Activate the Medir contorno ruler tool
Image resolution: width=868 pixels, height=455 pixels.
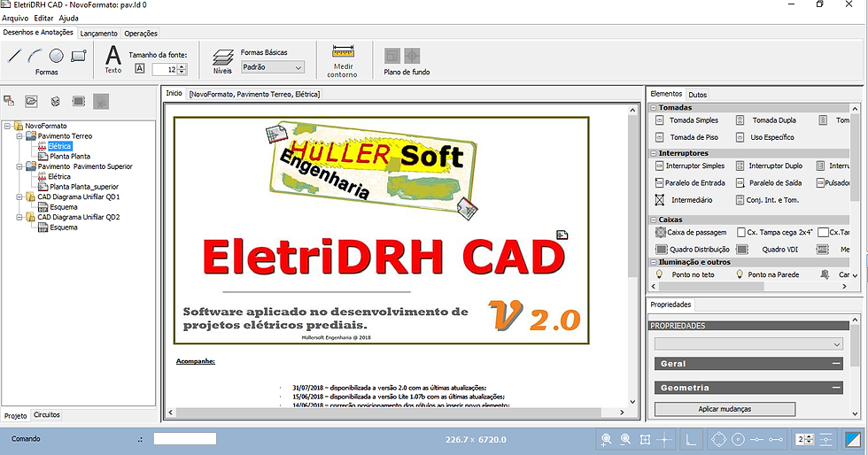point(343,61)
